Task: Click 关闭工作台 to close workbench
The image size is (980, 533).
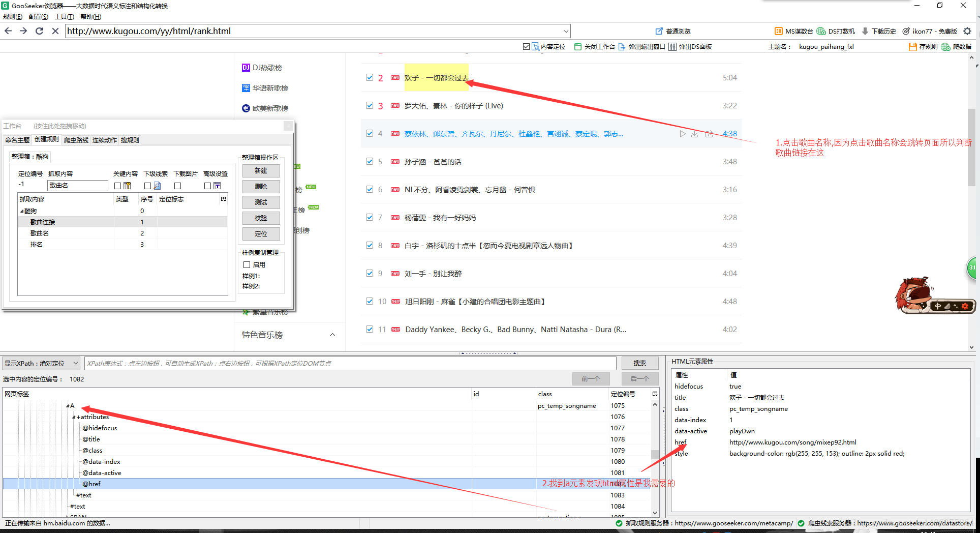Action: (x=594, y=46)
